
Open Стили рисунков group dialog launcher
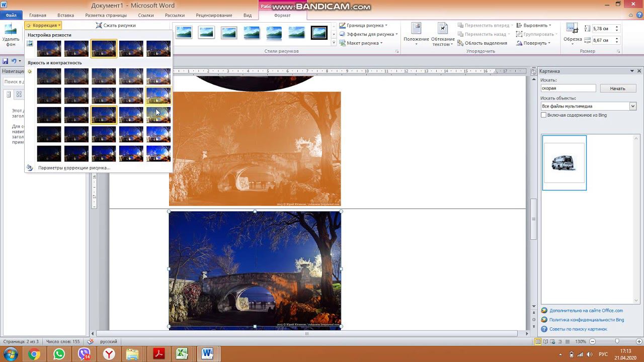(397, 51)
